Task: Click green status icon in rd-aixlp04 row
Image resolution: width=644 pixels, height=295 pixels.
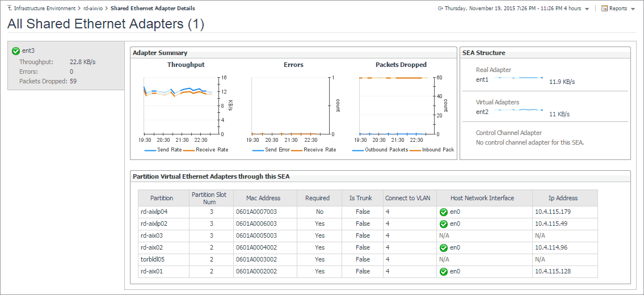Action: click(x=443, y=212)
